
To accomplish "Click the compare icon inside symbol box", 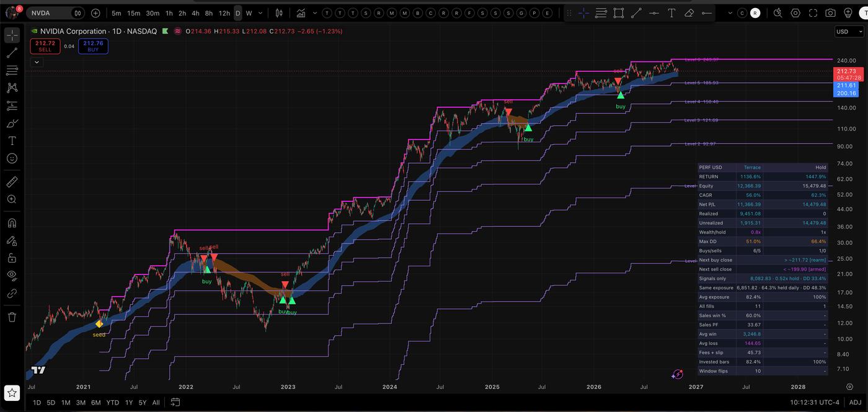I will pos(77,12).
